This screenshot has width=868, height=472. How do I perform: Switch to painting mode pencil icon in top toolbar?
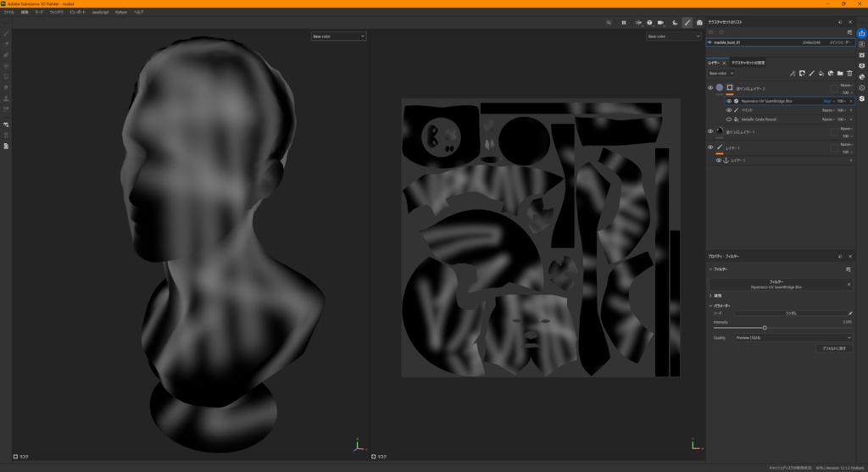point(687,23)
